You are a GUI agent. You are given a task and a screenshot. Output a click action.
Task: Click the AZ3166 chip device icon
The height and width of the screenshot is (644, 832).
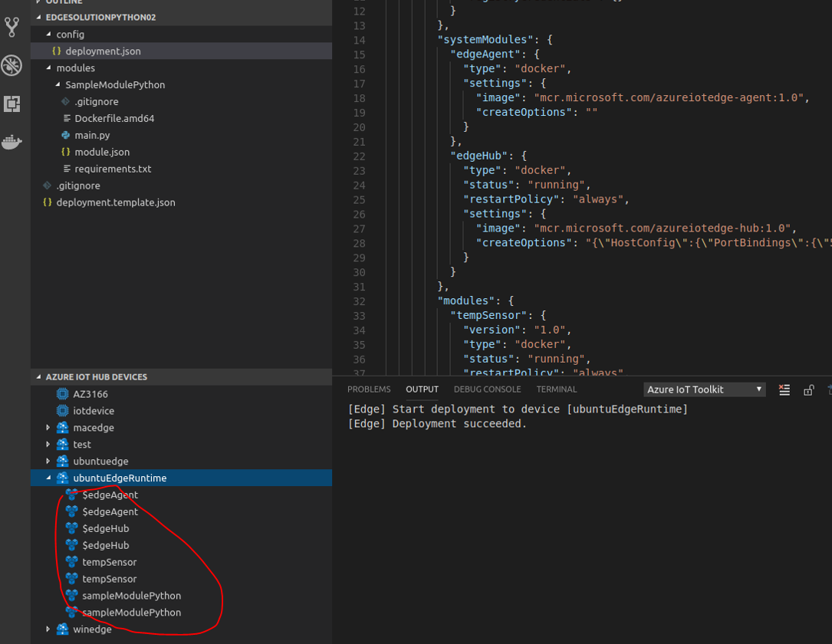point(63,394)
